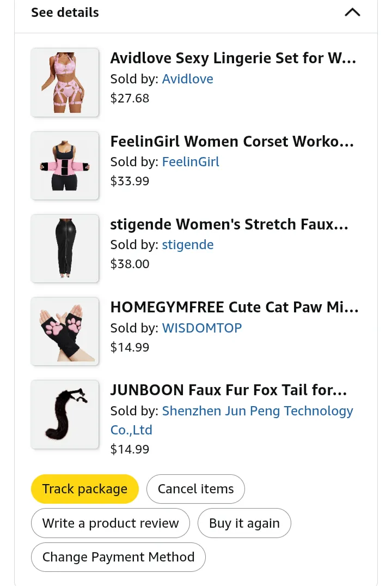This screenshot has height=586, width=392.
Task: Visit the WISDOMTOP seller link
Action: pos(201,328)
